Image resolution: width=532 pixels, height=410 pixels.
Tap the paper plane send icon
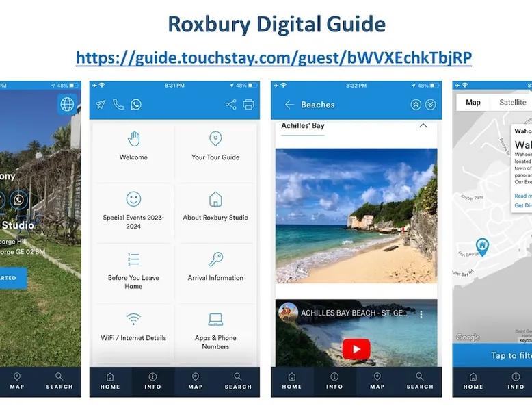[101, 104]
